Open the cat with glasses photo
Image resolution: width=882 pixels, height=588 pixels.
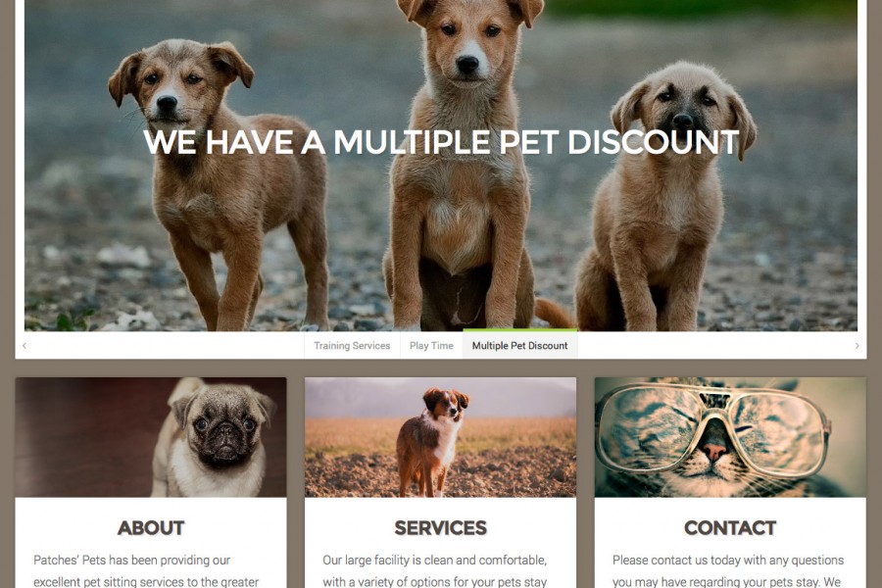(x=730, y=437)
